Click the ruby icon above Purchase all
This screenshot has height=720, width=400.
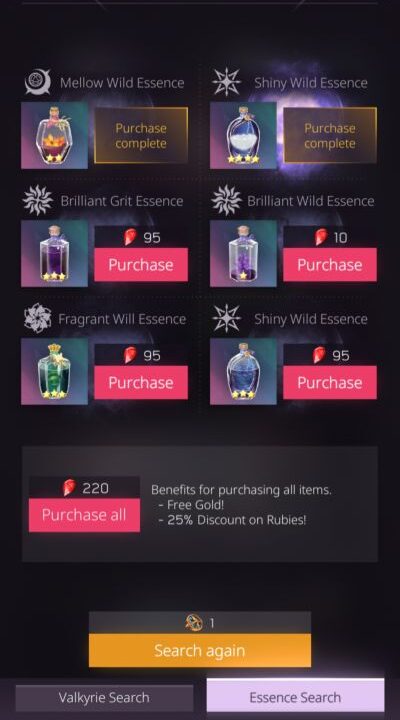[x=69, y=488]
